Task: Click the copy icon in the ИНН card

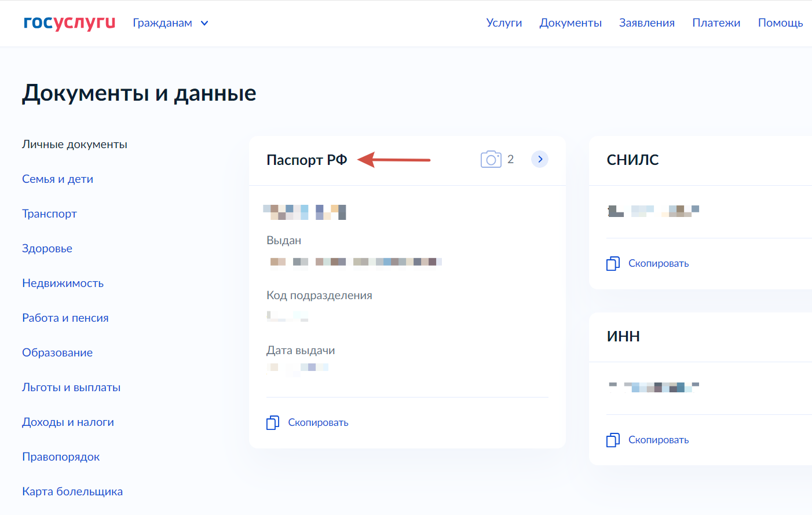Action: tap(613, 440)
